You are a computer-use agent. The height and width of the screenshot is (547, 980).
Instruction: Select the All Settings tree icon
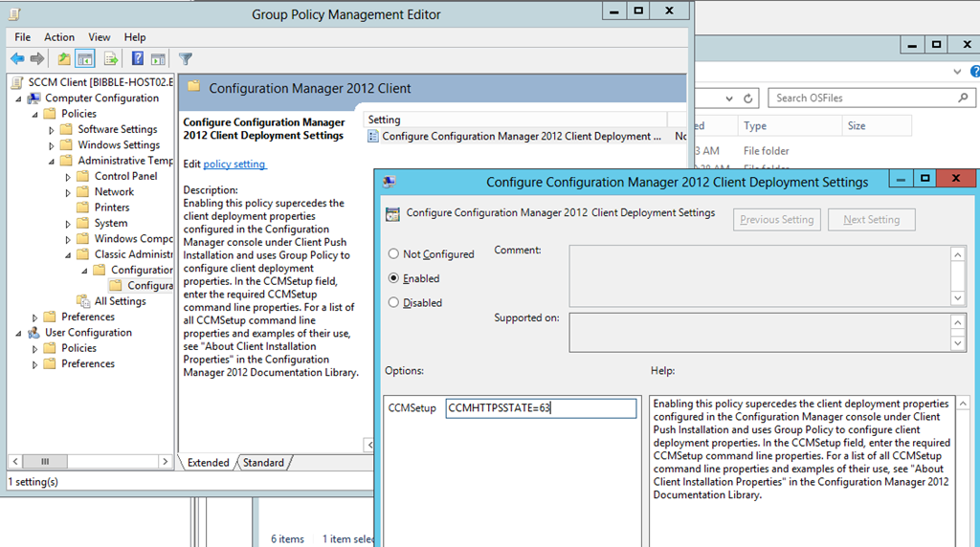coord(83,301)
